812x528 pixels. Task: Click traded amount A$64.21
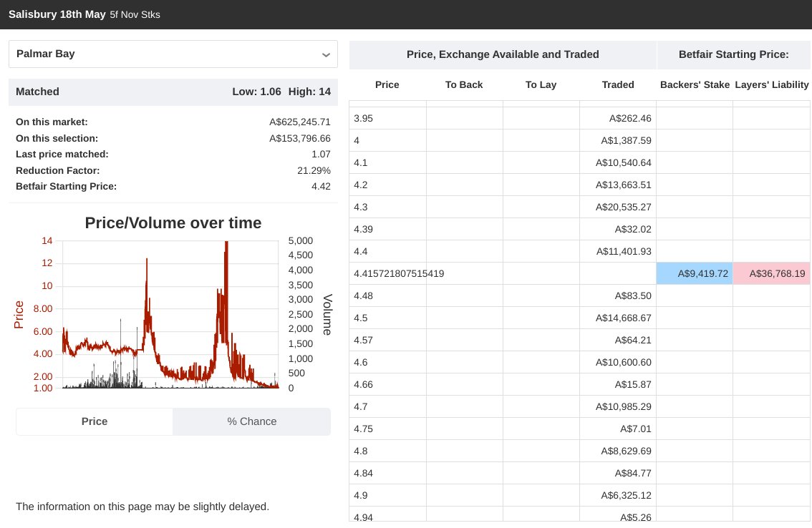pyautogui.click(x=633, y=341)
